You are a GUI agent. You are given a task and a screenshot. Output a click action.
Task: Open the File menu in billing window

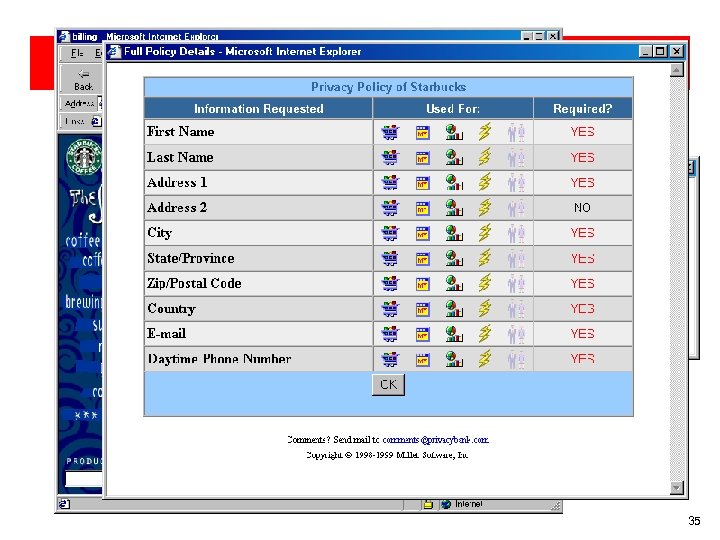pyautogui.click(x=77, y=53)
